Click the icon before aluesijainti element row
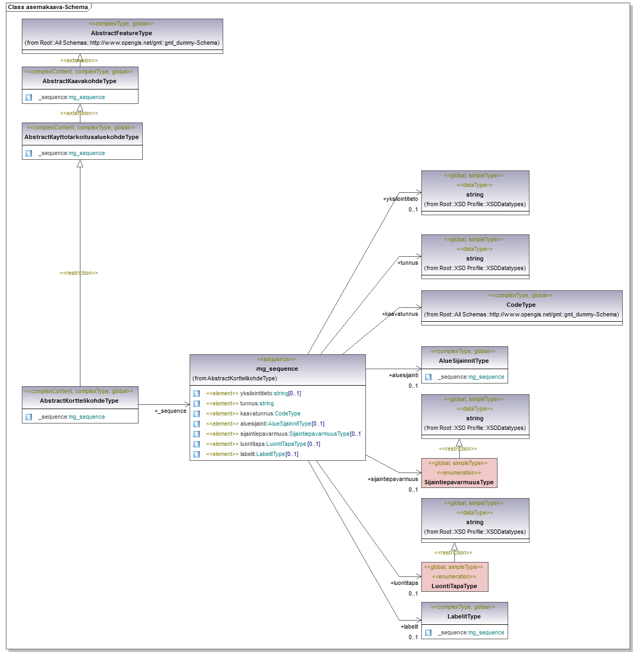The height and width of the screenshot is (660, 644). [x=196, y=424]
